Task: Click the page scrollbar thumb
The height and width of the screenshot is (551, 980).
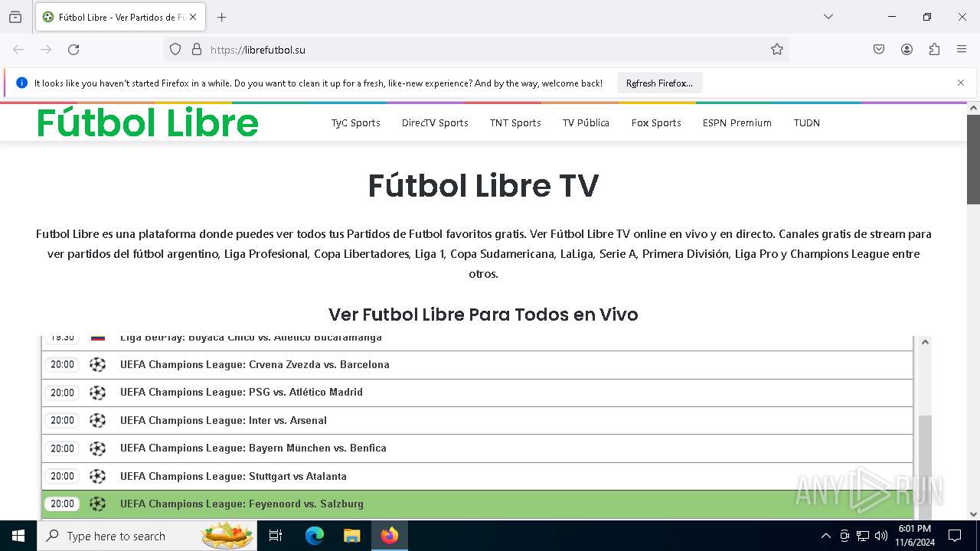Action: pos(973,159)
